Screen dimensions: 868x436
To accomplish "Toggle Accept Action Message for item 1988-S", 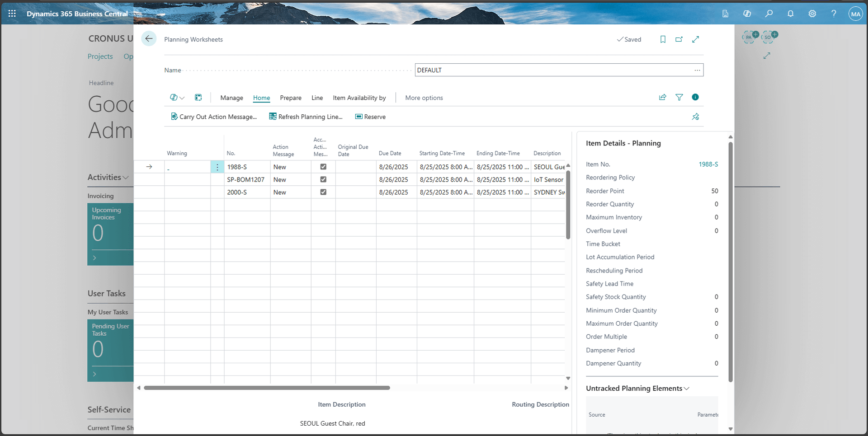I will [323, 167].
